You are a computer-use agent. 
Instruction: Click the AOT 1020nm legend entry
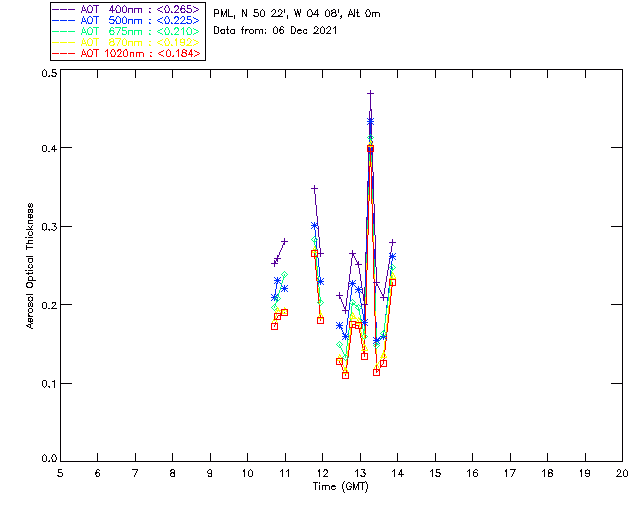[126, 53]
